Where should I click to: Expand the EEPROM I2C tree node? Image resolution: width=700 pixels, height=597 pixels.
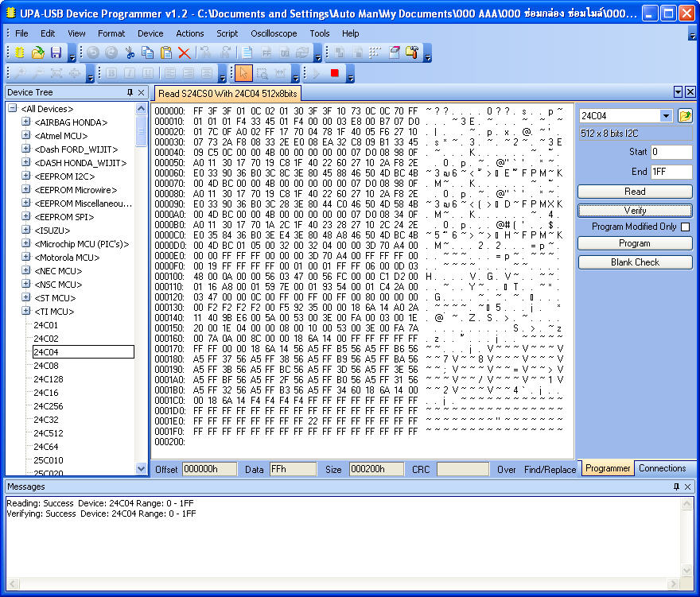[x=26, y=176]
